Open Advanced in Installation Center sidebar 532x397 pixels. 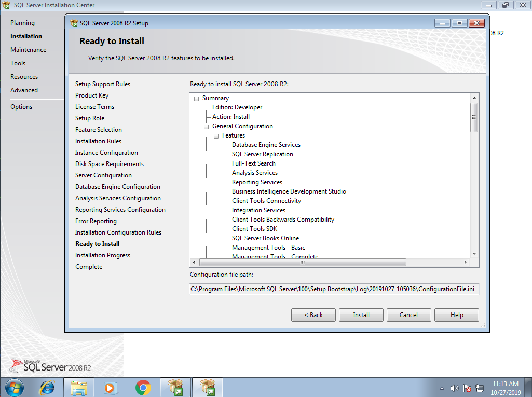(24, 90)
